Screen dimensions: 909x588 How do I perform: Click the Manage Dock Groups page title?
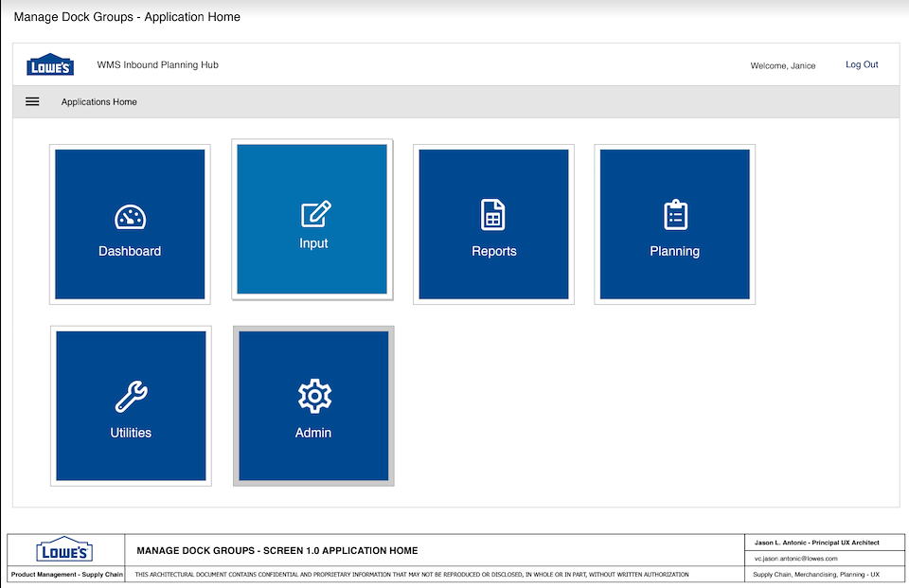(127, 17)
